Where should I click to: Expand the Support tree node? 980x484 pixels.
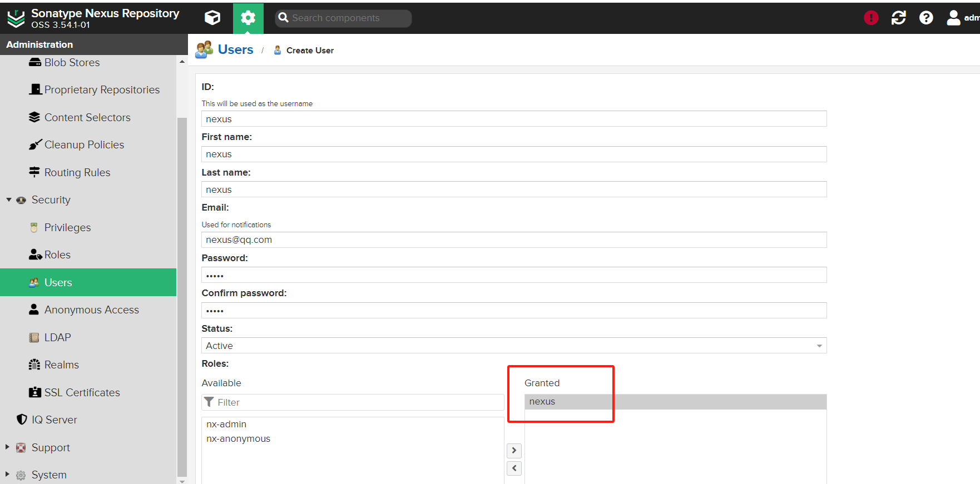(x=7, y=447)
